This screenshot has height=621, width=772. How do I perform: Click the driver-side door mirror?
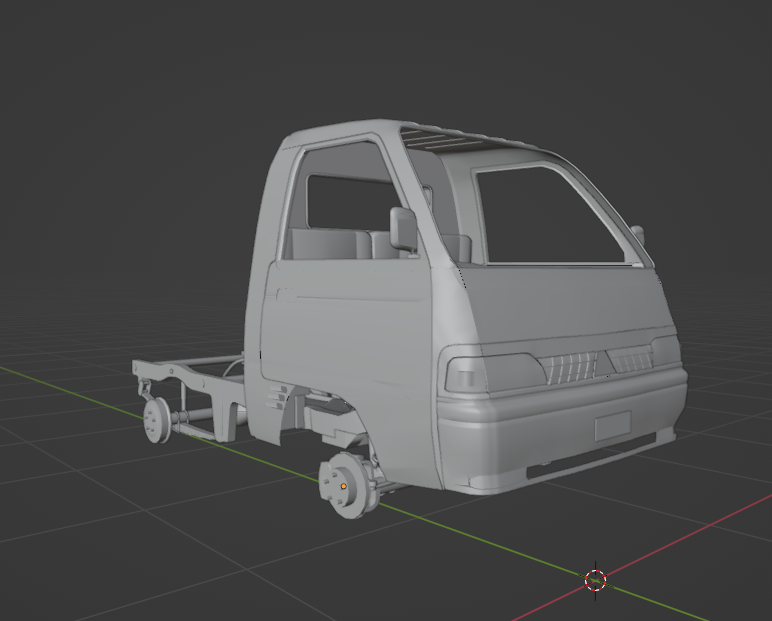coord(403,230)
